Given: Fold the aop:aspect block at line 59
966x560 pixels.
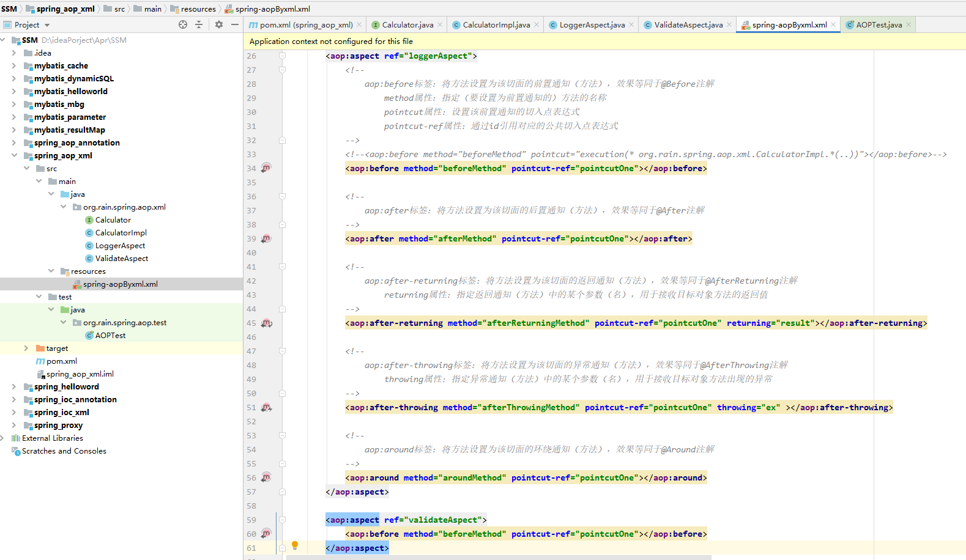Looking at the screenshot, I should tap(283, 520).
